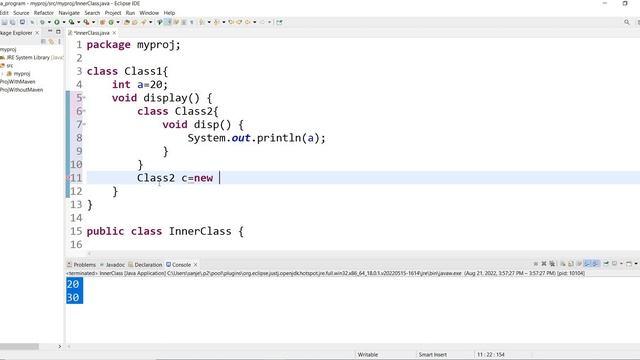Viewport: 640px width, 360px height.
Task: Open New Java Class dropdown arrow
Action: click(118, 22)
